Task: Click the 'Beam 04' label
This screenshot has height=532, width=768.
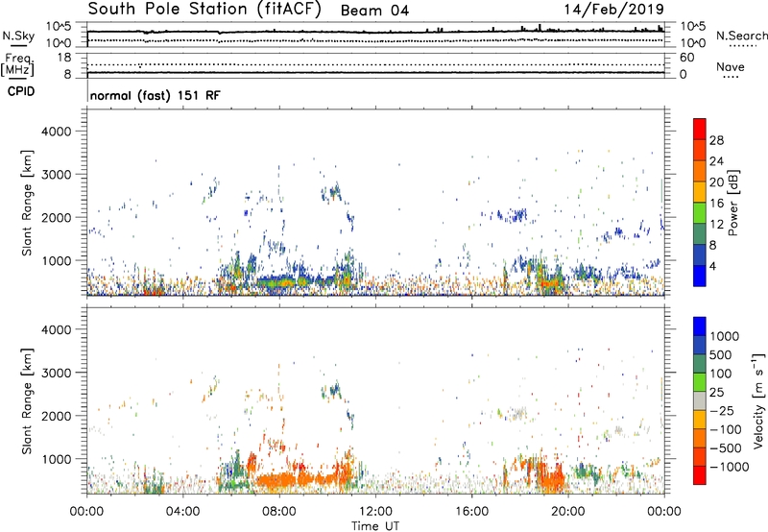Action: [x=374, y=11]
